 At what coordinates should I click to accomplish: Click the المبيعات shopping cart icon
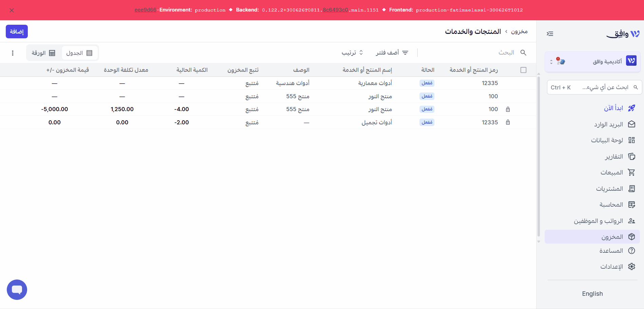(x=631, y=172)
